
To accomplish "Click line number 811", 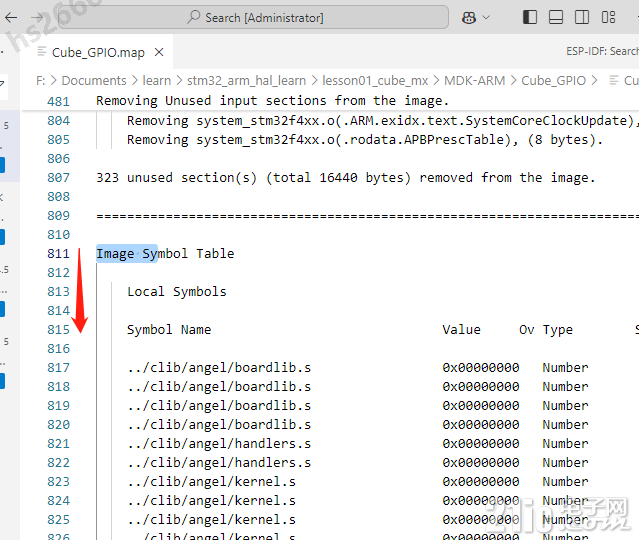I will click(58, 253).
